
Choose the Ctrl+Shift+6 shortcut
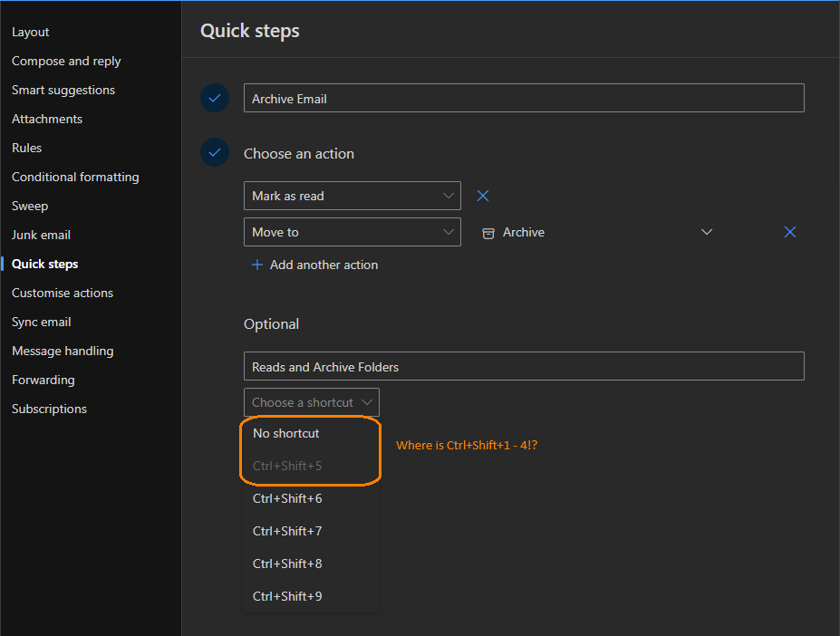pos(287,498)
